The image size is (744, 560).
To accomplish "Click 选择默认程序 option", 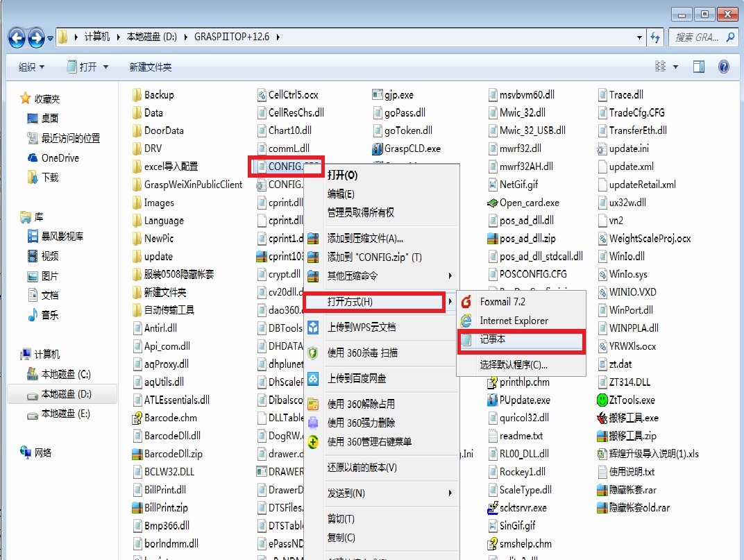I will tap(514, 364).
